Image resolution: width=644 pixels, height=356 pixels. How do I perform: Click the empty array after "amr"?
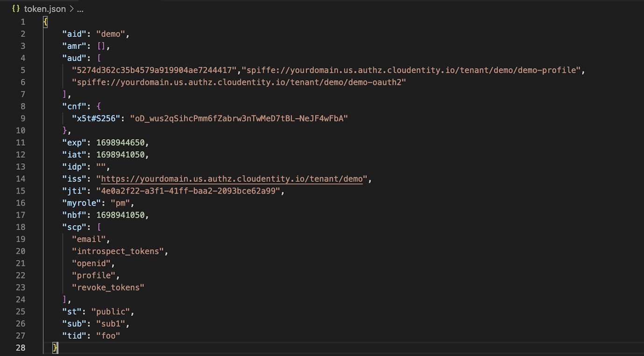coord(104,46)
